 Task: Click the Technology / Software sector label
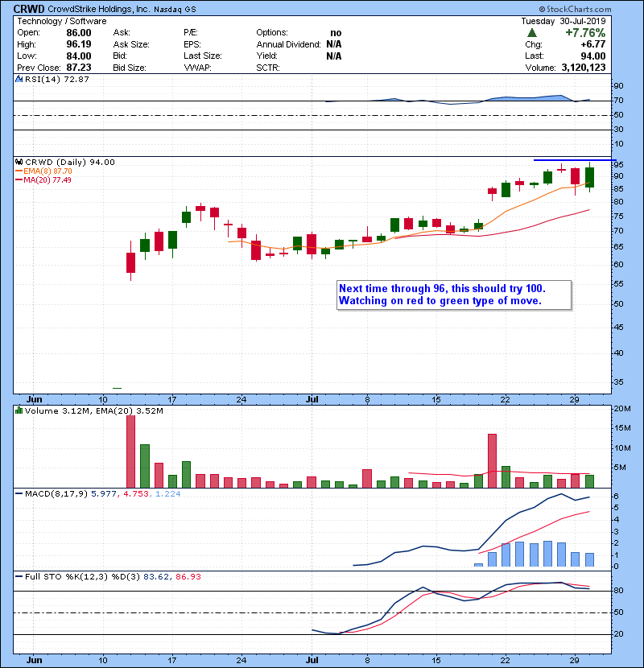[62, 21]
